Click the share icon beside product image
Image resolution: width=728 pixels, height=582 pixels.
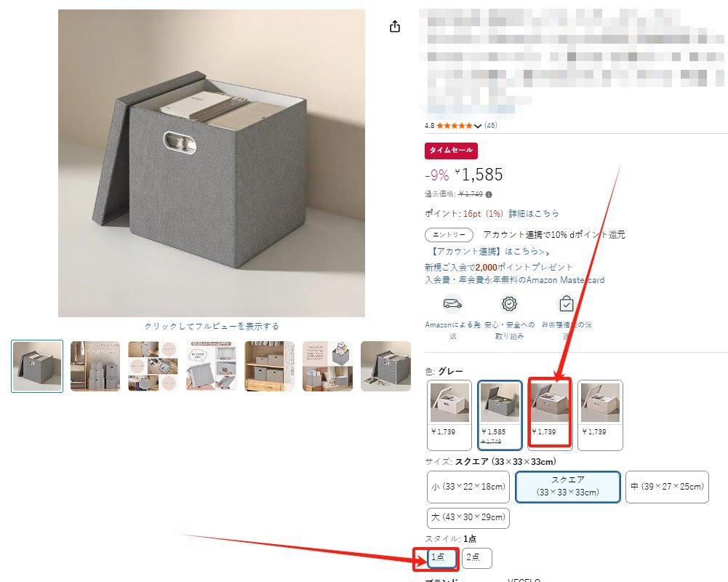[395, 26]
